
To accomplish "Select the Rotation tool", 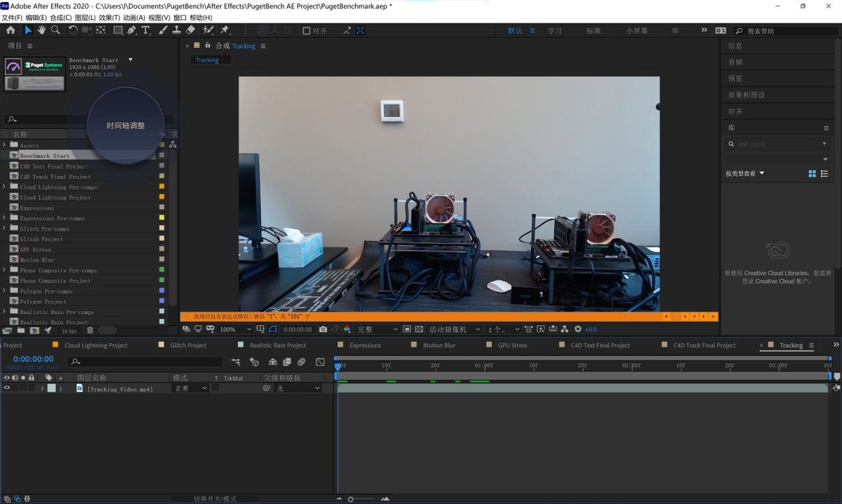I will (73, 30).
